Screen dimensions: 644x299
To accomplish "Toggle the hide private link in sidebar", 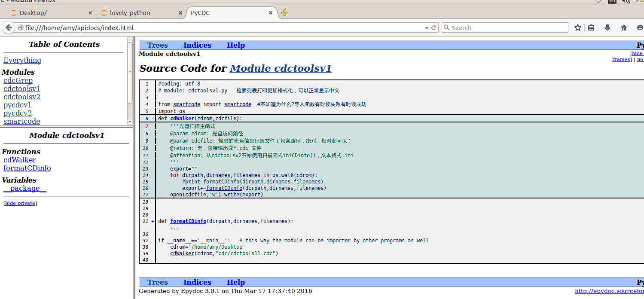I will [20, 203].
